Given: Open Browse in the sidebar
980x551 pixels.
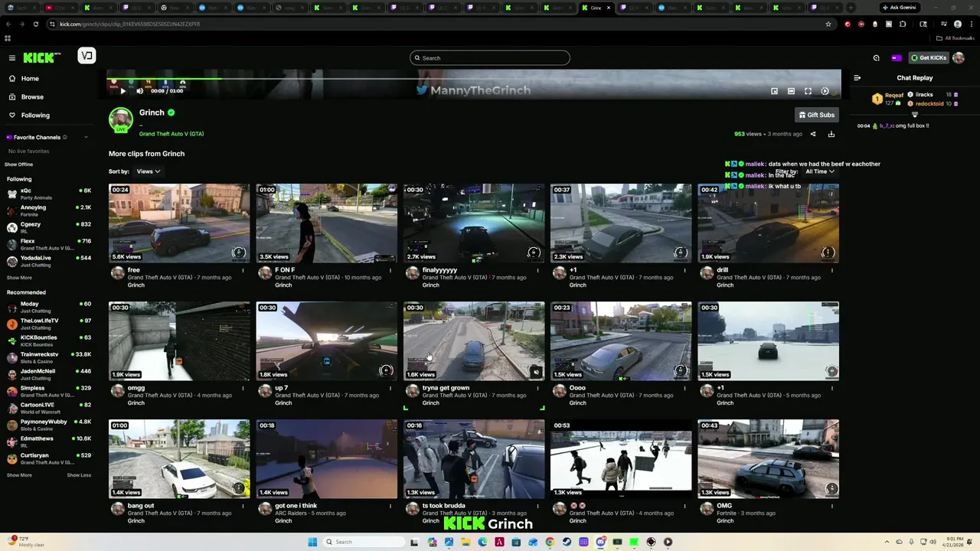Looking at the screenshot, I should pos(32,97).
